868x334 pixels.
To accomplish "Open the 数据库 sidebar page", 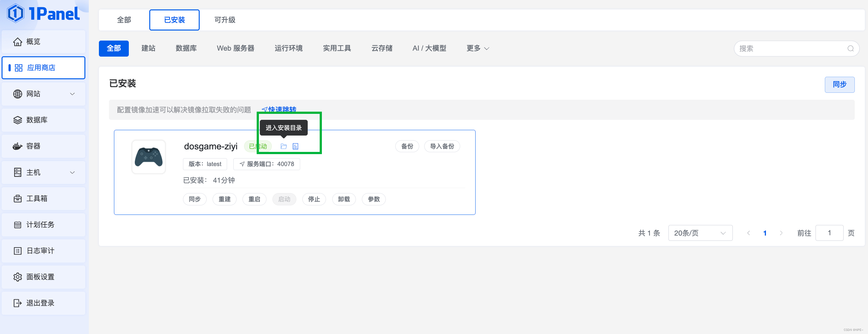I will 43,120.
